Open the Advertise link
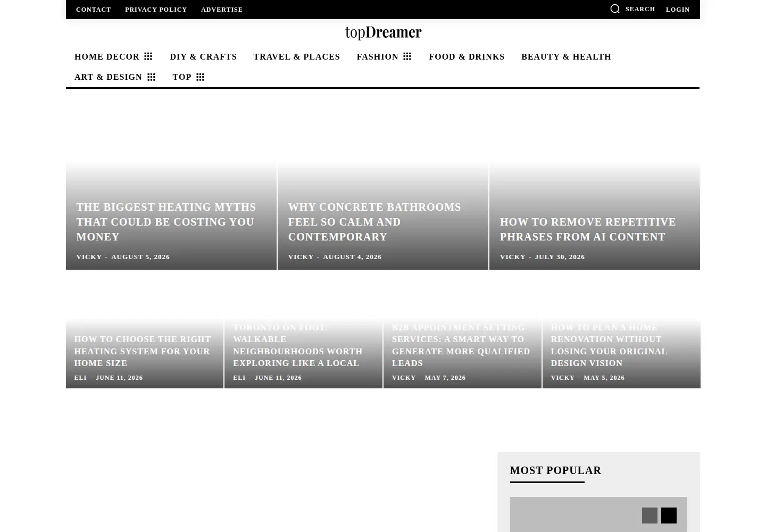Image resolution: width=766 pixels, height=532 pixels. (222, 10)
